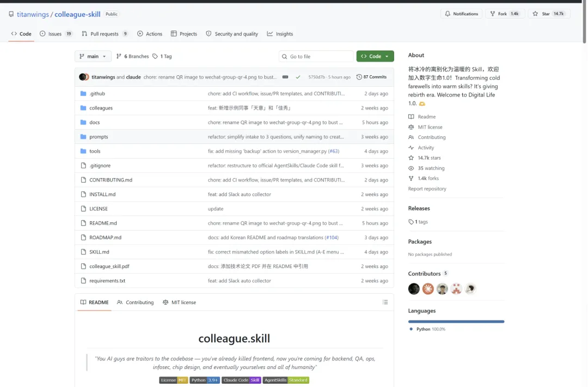This screenshot has width=588, height=387.
Task: Open the README outline list icon
Action: 385,302
